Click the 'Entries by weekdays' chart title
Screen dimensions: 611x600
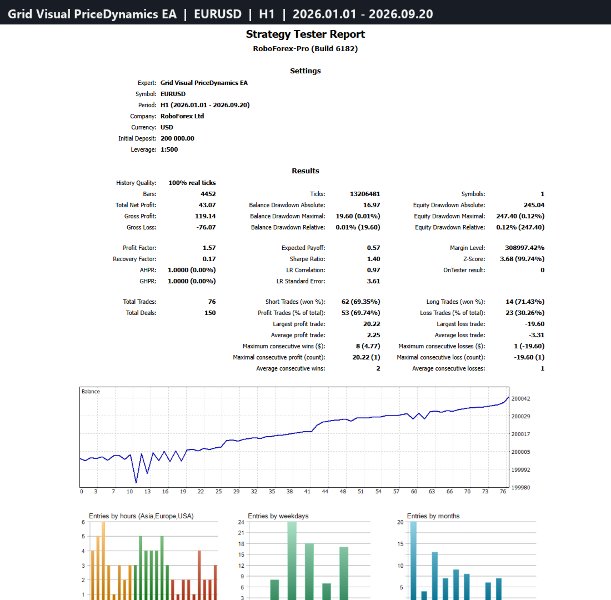[278, 516]
